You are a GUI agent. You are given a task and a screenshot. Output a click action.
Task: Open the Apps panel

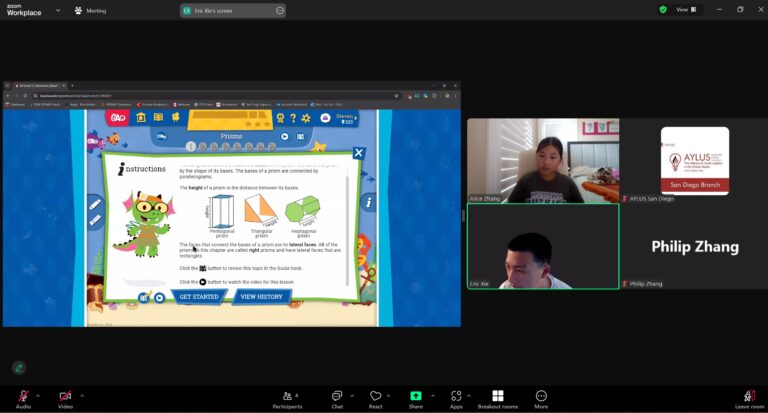coord(456,399)
